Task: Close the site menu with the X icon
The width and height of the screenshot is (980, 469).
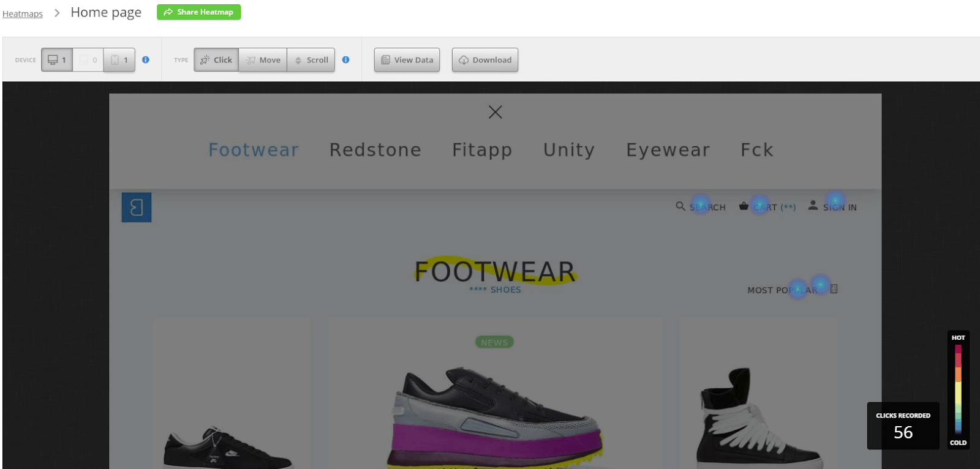Action: point(496,112)
